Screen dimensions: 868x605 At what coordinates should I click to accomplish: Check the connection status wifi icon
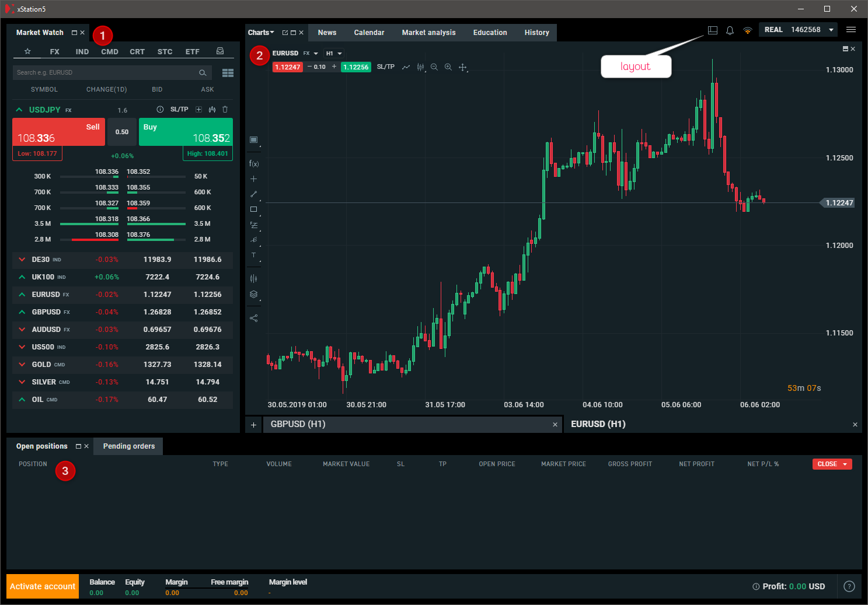[x=748, y=30]
